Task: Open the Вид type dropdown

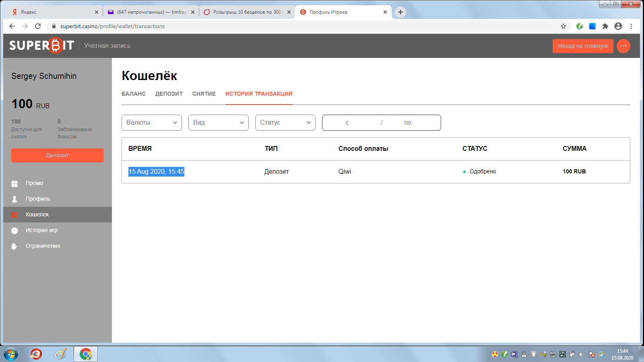Action: (219, 123)
